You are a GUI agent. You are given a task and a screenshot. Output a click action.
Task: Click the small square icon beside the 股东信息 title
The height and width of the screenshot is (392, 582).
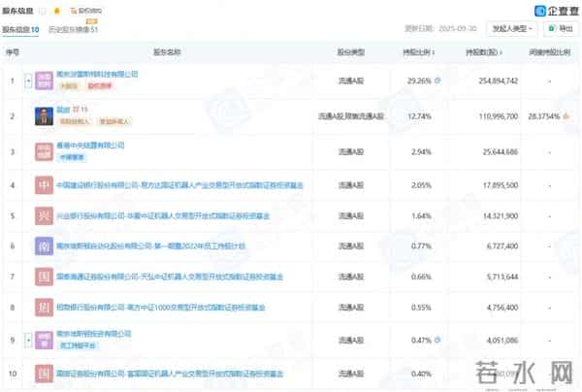click(x=43, y=11)
